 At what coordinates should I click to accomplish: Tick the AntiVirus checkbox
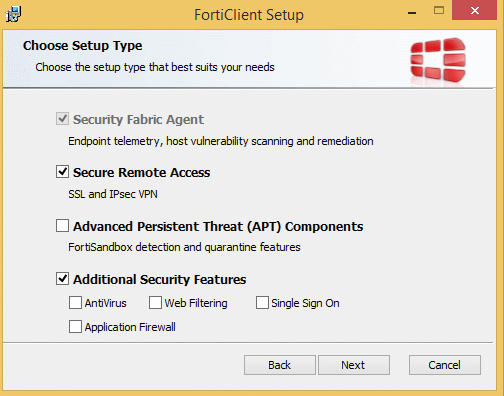click(75, 303)
